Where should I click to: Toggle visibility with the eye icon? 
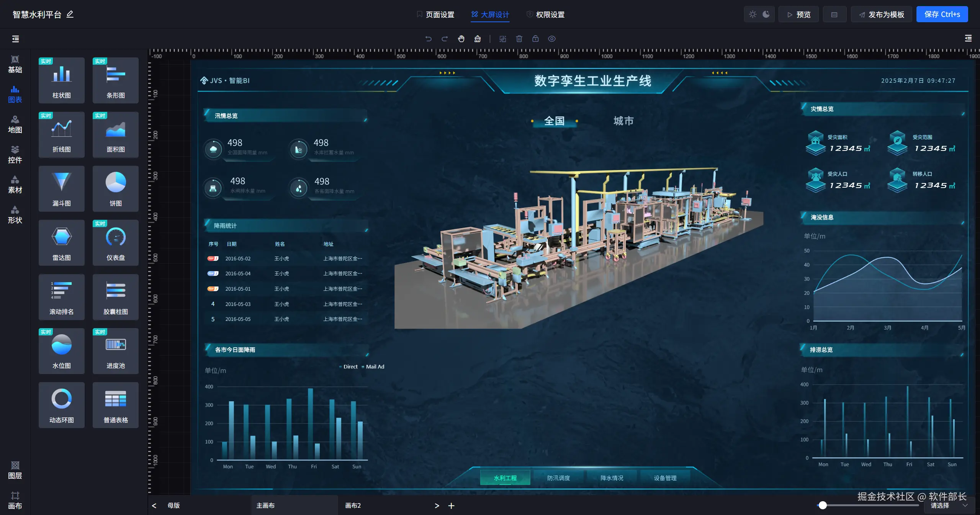[551, 39]
